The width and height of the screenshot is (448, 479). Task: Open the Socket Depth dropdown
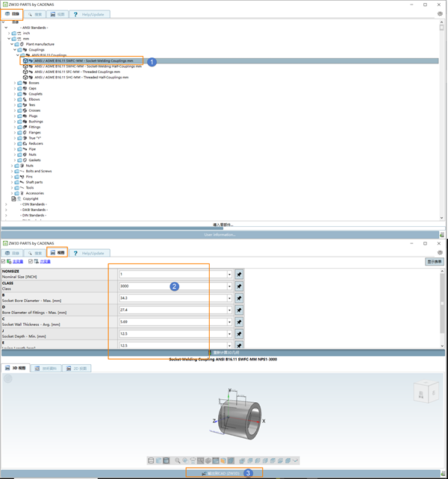point(229,334)
